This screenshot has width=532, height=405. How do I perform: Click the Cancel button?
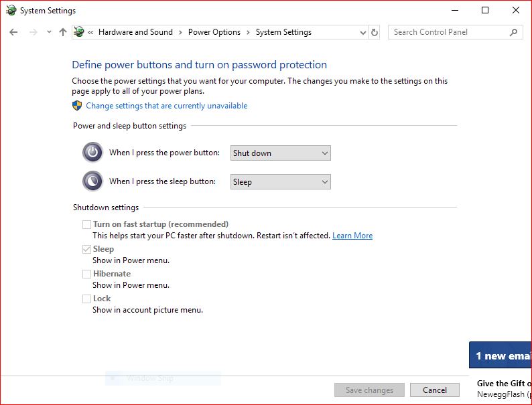[435, 390]
